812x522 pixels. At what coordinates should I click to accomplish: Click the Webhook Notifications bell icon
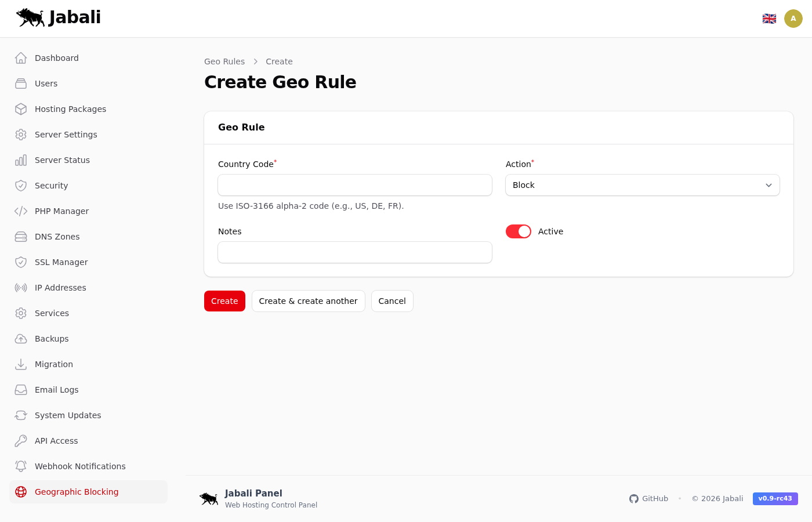tap(21, 466)
